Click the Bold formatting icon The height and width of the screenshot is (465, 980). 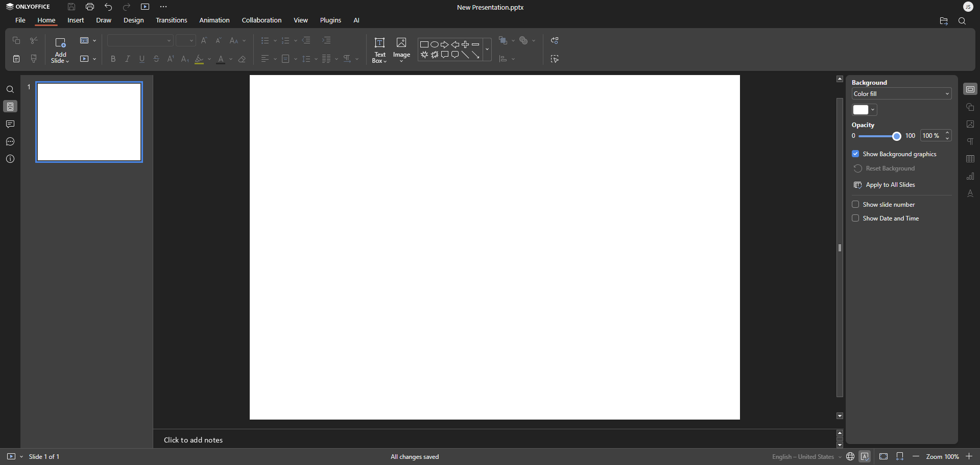click(x=113, y=59)
